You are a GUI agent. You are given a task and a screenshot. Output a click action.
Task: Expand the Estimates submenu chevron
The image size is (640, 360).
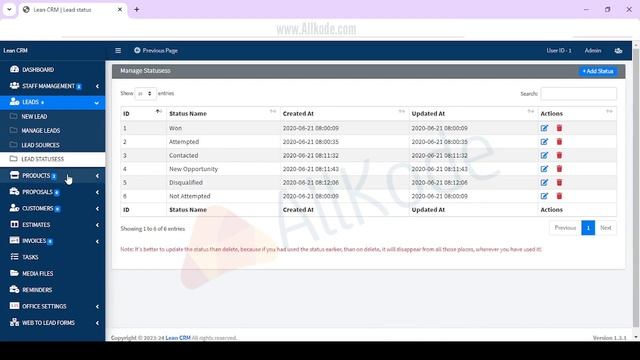(x=97, y=225)
